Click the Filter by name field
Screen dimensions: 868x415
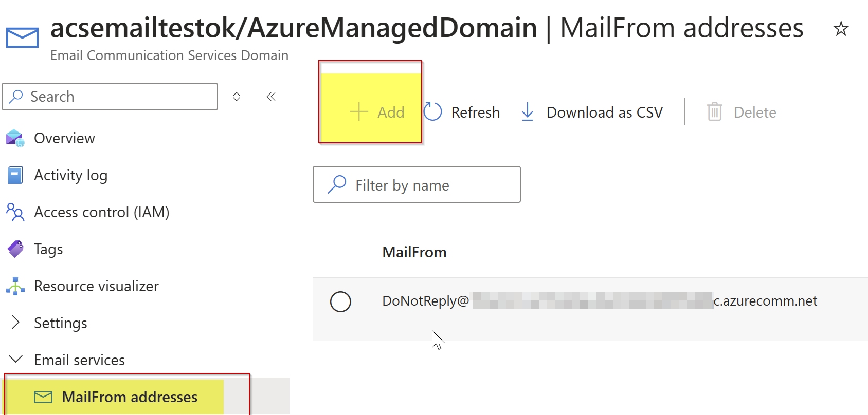click(417, 184)
